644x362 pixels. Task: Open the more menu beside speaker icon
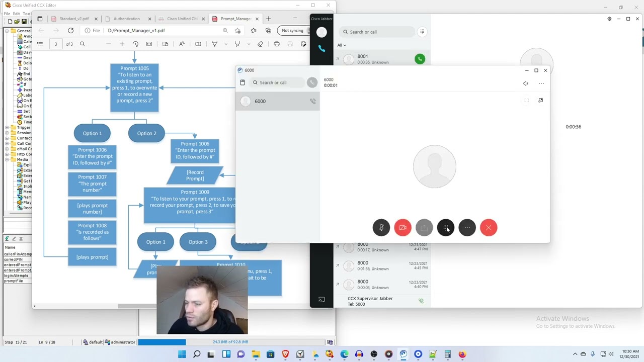[x=541, y=83]
